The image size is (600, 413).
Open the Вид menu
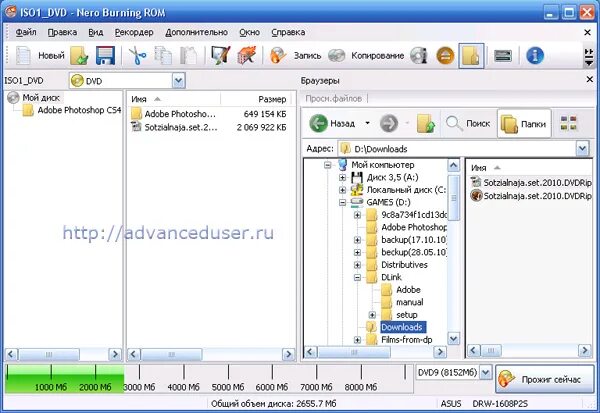coord(96,32)
